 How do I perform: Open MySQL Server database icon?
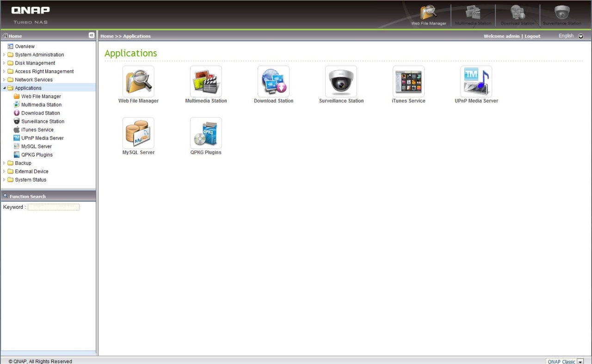[x=138, y=133]
